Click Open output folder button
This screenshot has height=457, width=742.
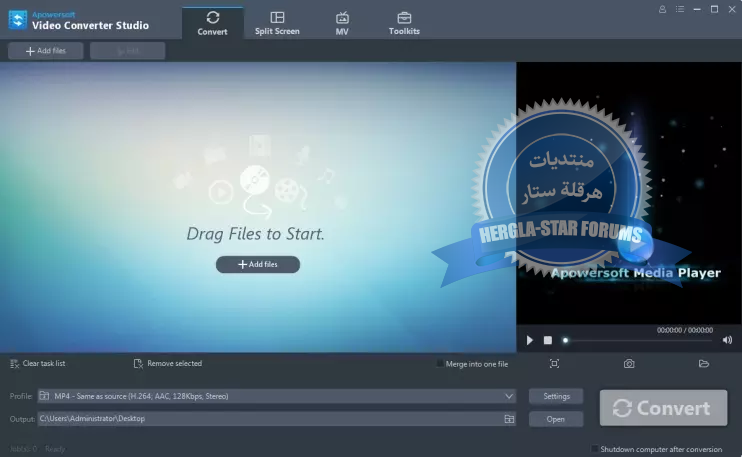556,419
